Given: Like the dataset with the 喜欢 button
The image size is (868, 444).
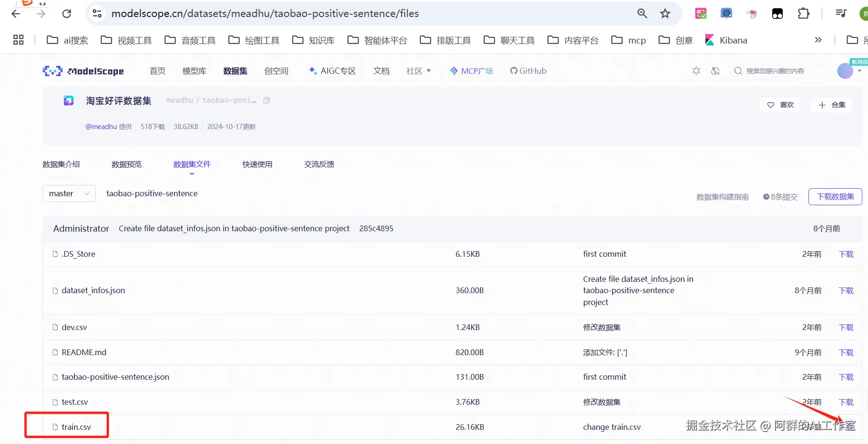Looking at the screenshot, I should coord(780,105).
